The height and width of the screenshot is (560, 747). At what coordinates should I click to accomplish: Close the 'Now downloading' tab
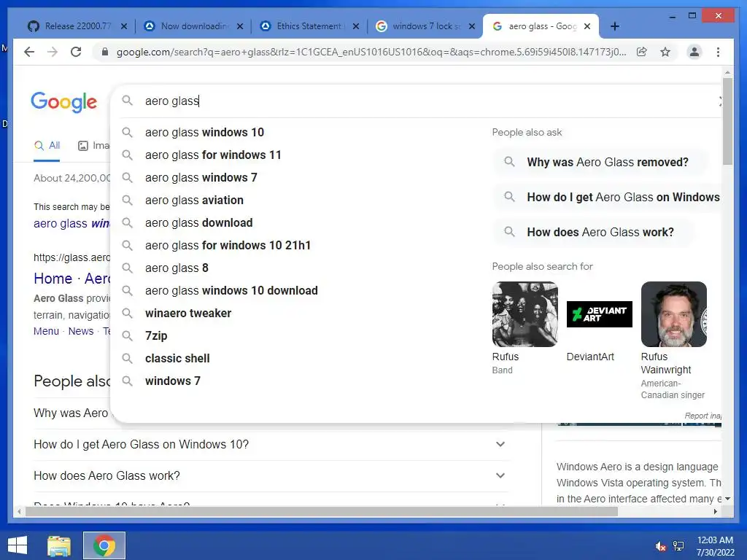pyautogui.click(x=240, y=26)
